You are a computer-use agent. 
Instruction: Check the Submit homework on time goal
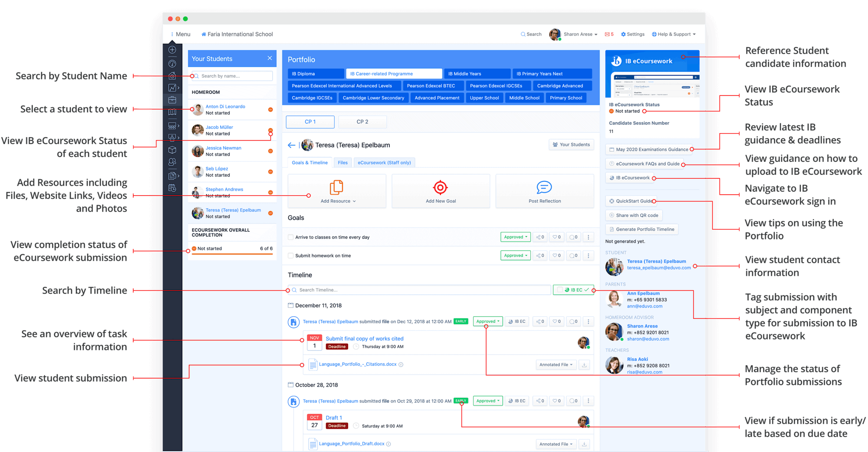click(x=291, y=255)
